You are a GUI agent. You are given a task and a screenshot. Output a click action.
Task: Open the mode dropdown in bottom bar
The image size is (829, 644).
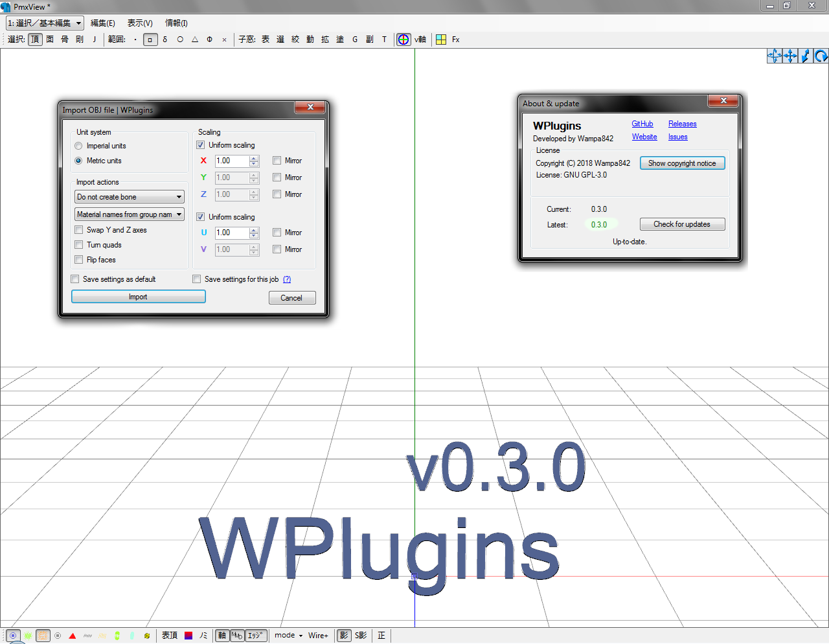(288, 636)
